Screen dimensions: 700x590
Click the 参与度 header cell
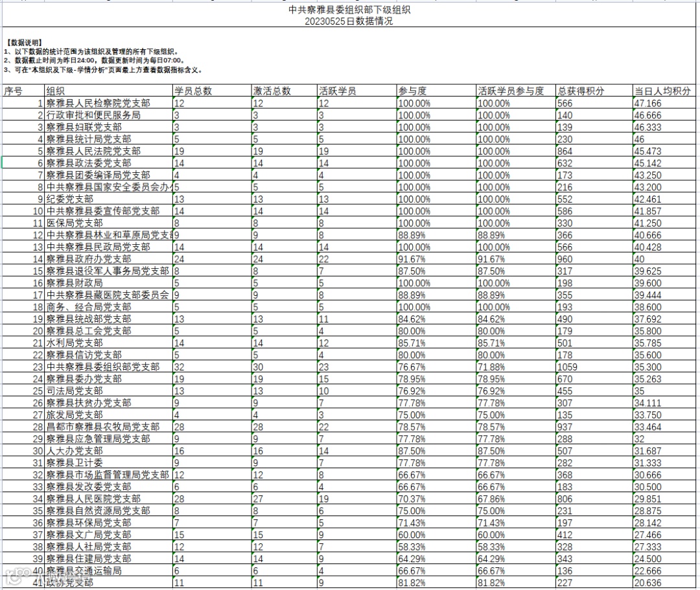tap(436, 91)
